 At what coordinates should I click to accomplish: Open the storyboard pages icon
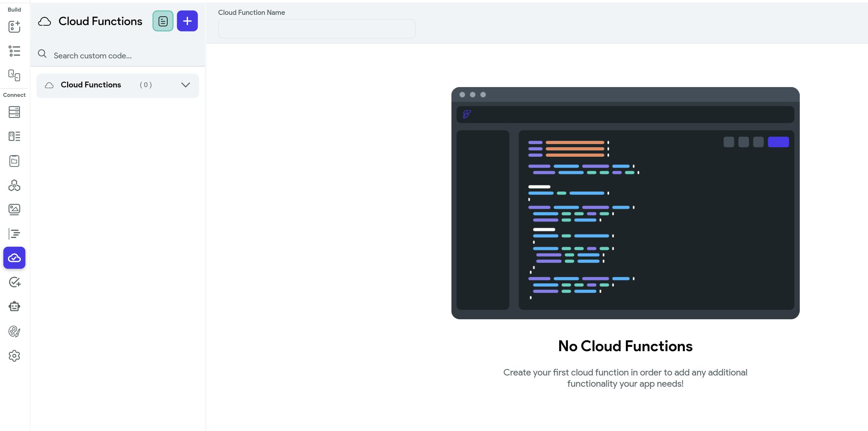click(14, 75)
